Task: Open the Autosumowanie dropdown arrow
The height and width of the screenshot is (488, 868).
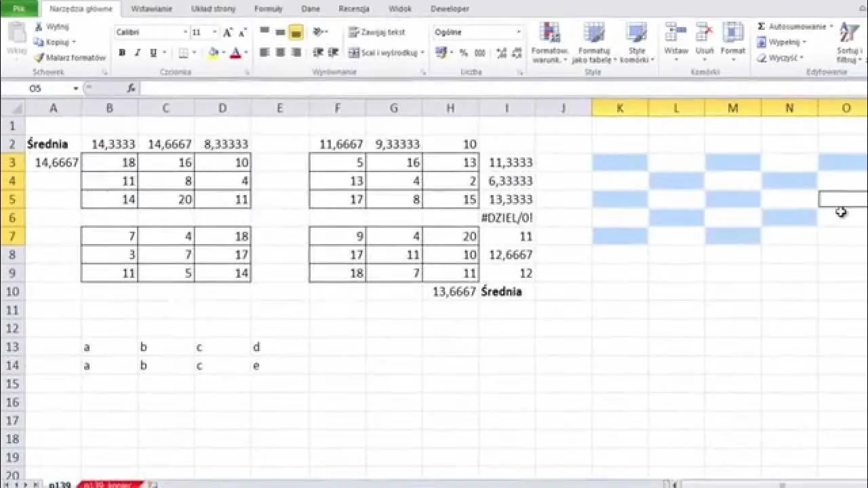Action: coord(832,26)
